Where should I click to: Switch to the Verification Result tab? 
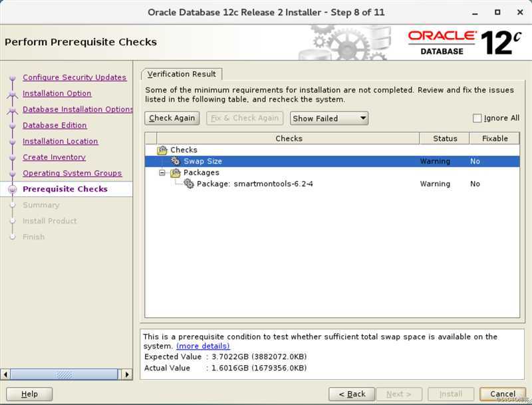pyautogui.click(x=182, y=74)
